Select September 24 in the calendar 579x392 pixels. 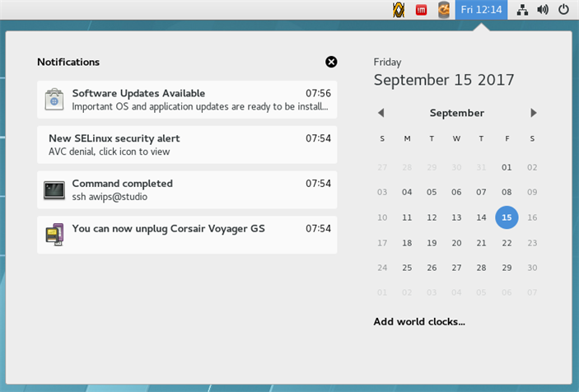pos(382,268)
